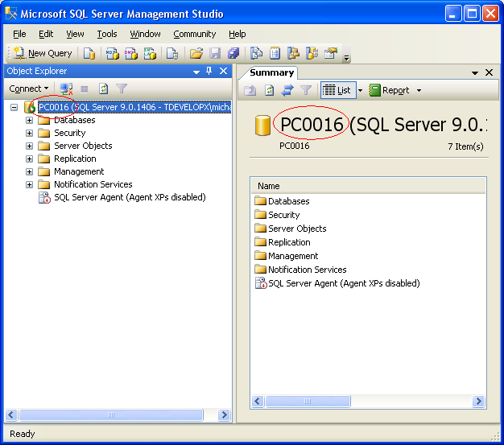Close the Object Explorer panel

223,71
